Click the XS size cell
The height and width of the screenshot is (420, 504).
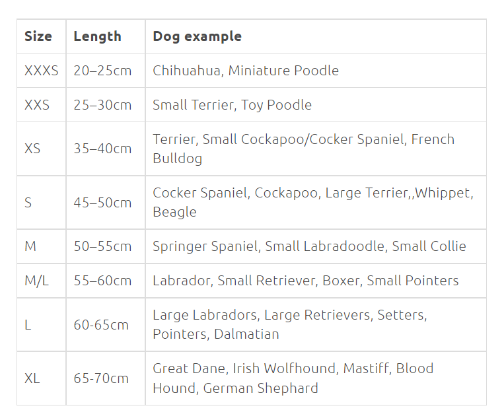coord(32,149)
